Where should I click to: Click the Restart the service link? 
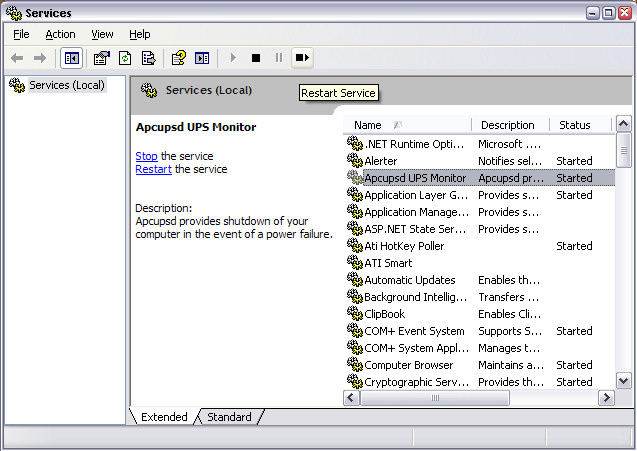(x=153, y=169)
